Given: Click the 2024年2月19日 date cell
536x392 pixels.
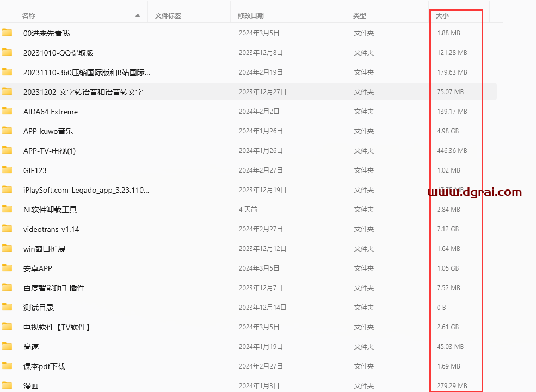Looking at the screenshot, I should point(261,72).
